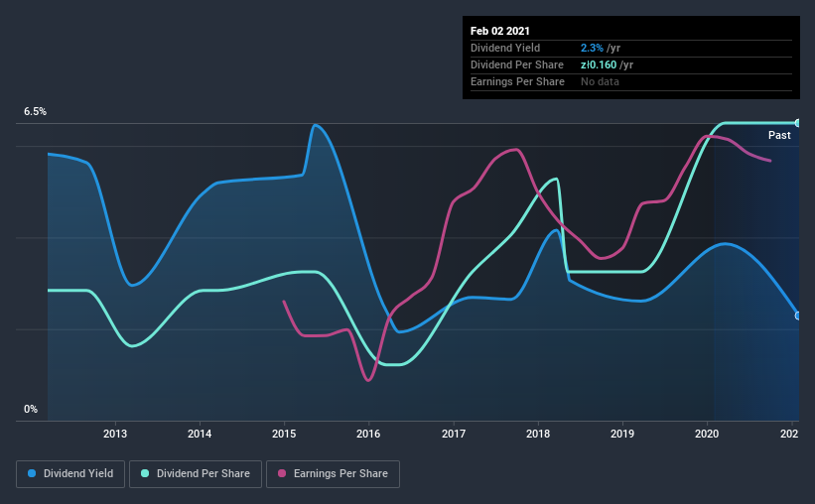Image resolution: width=815 pixels, height=504 pixels.
Task: Click the 2015 x-axis label
Action: pos(284,434)
